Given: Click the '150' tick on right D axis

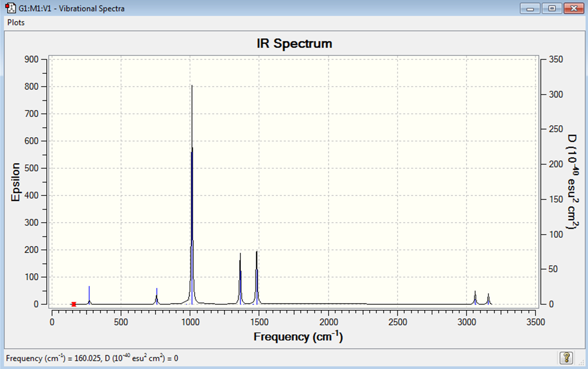Looking at the screenshot, I should tap(556, 199).
